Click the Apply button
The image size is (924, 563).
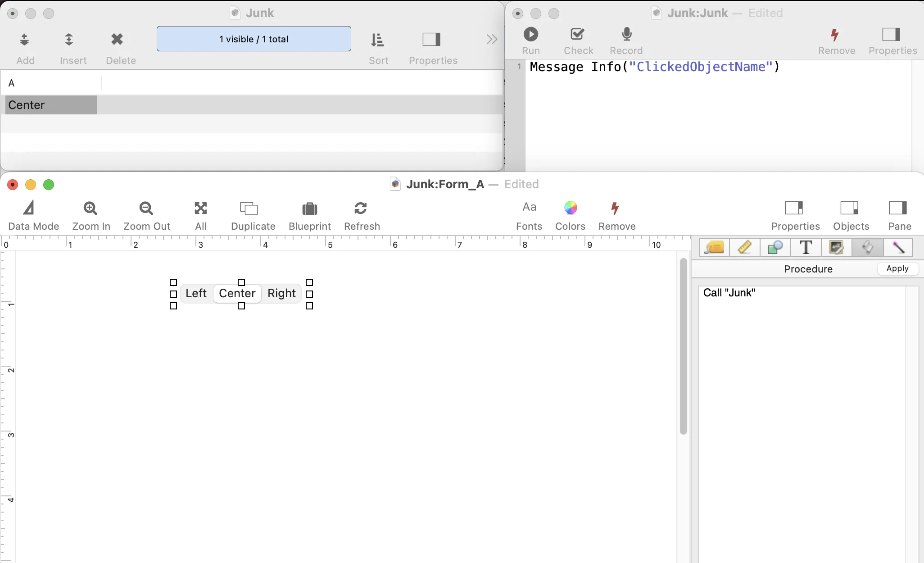[x=897, y=269]
